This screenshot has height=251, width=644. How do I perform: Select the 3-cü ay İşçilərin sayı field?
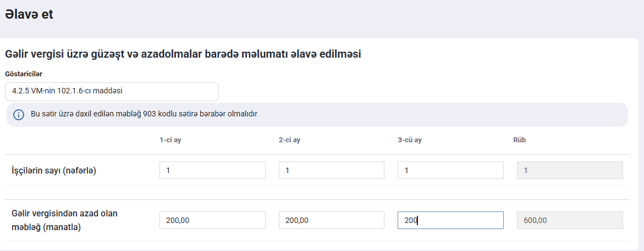click(x=450, y=170)
